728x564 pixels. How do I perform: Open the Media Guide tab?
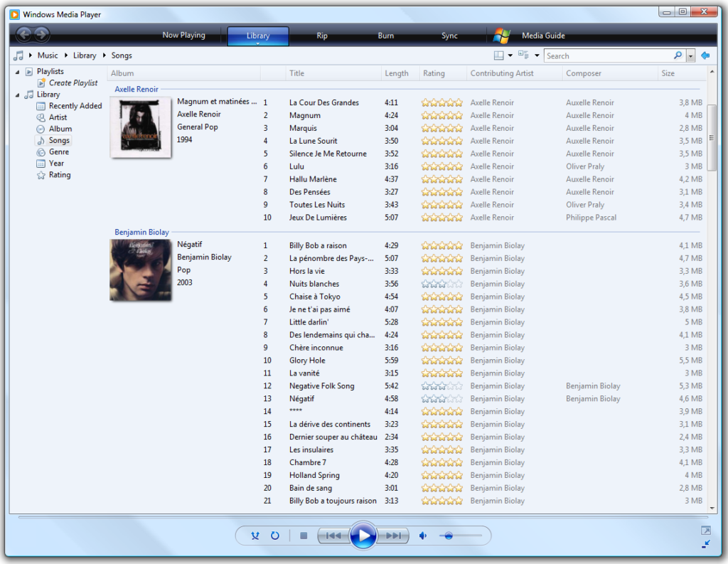coord(543,36)
